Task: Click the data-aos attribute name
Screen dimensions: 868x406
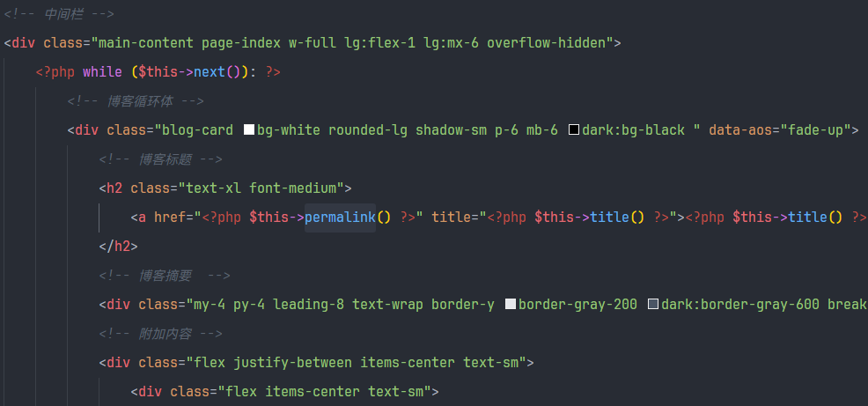Action: pyautogui.click(x=740, y=130)
